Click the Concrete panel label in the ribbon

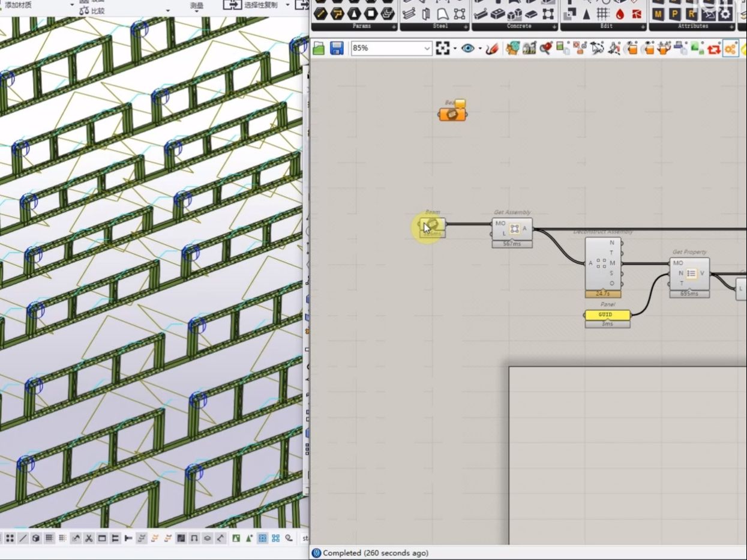pyautogui.click(x=519, y=26)
